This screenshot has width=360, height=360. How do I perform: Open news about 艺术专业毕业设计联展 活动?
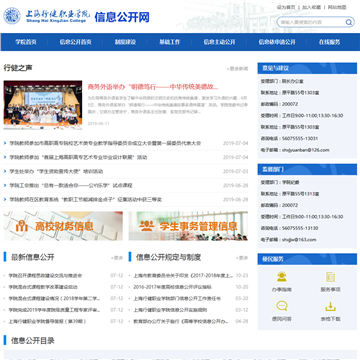tap(78, 157)
